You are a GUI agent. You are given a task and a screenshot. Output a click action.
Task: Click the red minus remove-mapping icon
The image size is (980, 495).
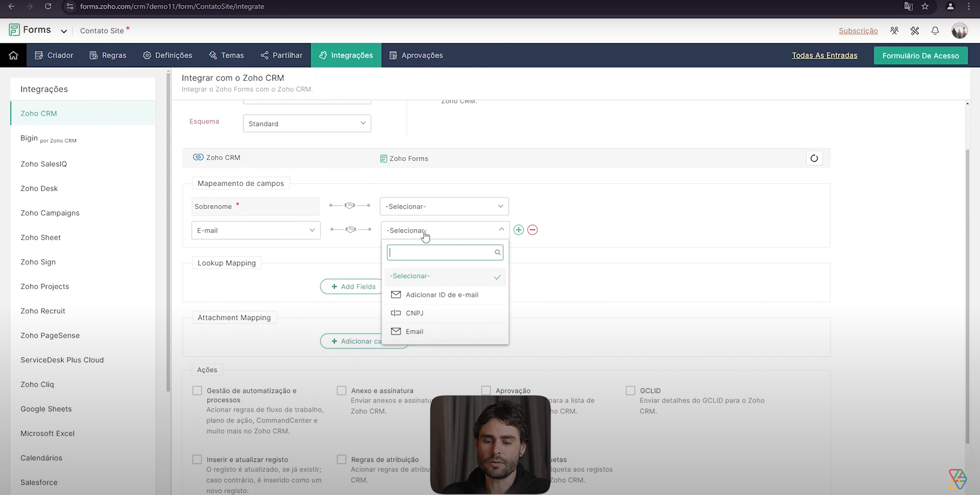pyautogui.click(x=532, y=230)
